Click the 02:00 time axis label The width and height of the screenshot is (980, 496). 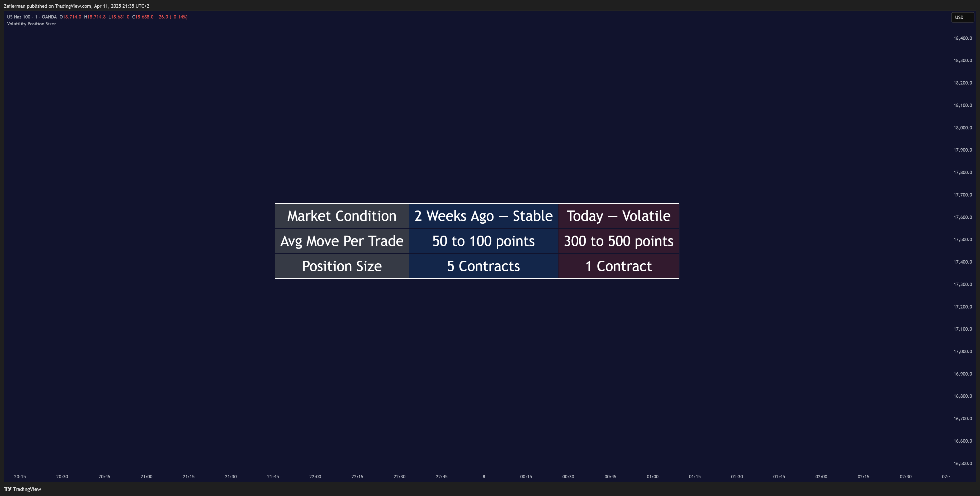pos(821,476)
